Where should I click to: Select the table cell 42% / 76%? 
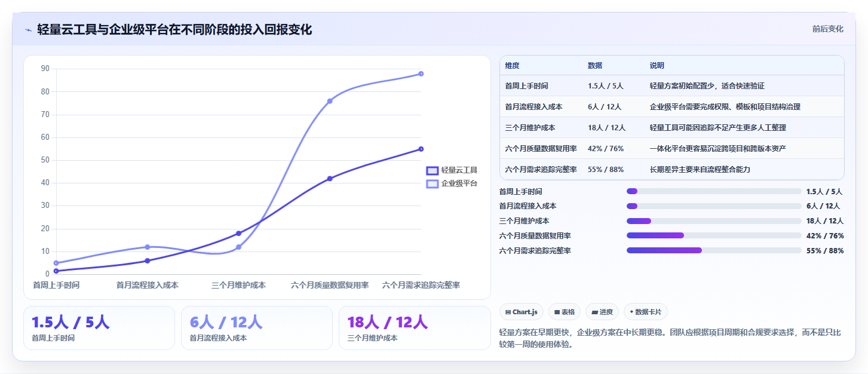(x=606, y=148)
